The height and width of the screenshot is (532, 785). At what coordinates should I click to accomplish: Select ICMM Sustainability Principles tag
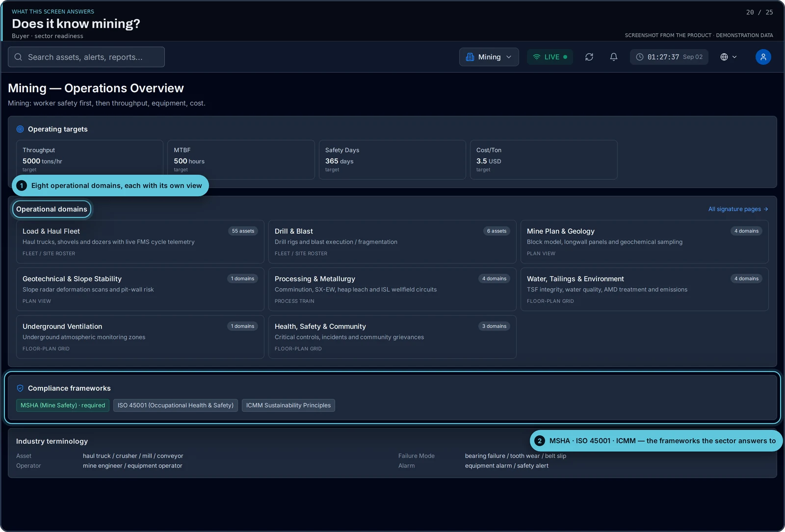coord(288,405)
